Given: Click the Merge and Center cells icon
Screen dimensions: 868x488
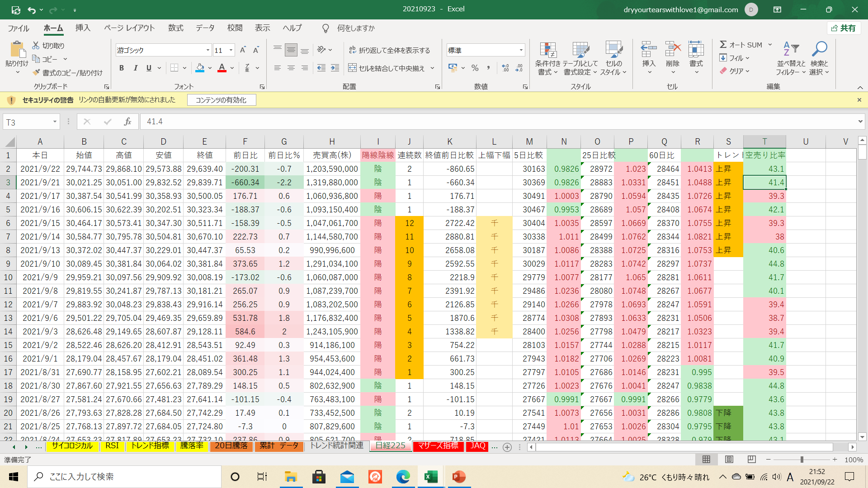Looking at the screenshot, I should coord(353,68).
